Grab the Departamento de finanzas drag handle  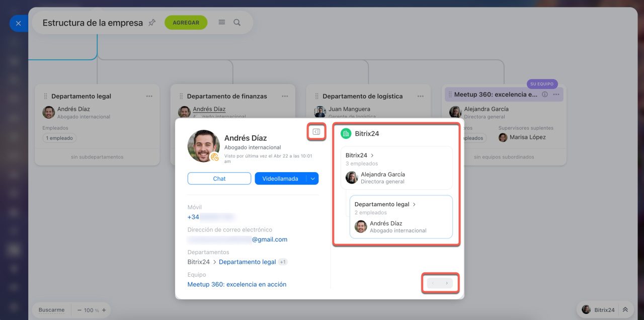pyautogui.click(x=181, y=96)
